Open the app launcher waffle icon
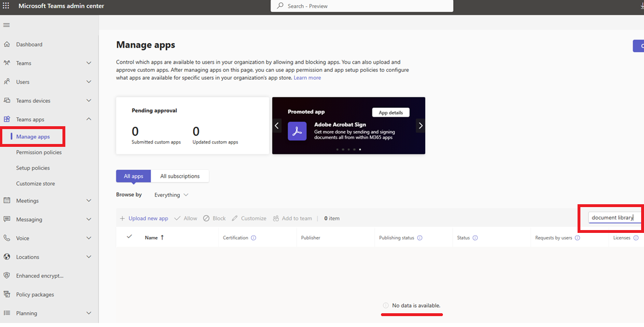Screen dimensions: 644x327 (x=6, y=6)
